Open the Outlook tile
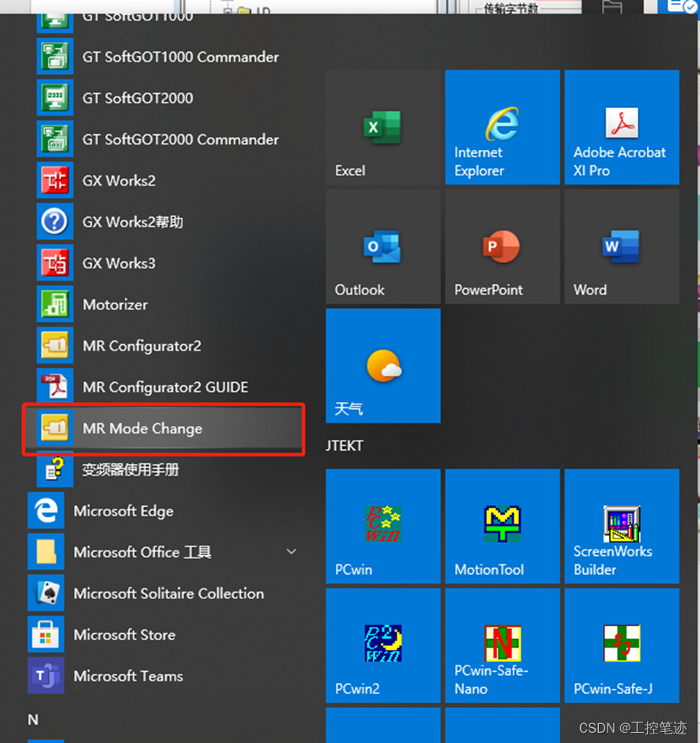Viewport: 700px width, 743px height. pos(383,246)
